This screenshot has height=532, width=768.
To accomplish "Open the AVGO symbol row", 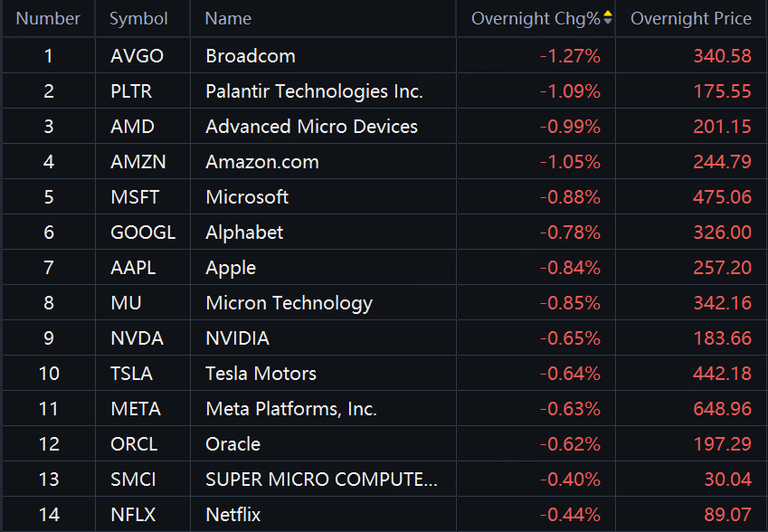I will click(137, 56).
